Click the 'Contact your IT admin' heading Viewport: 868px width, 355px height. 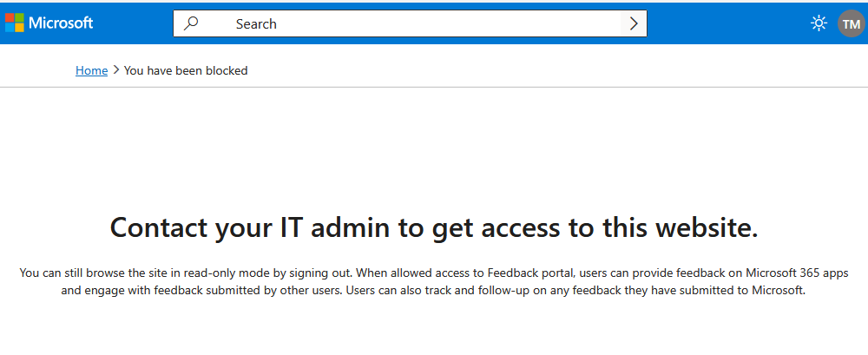[434, 228]
